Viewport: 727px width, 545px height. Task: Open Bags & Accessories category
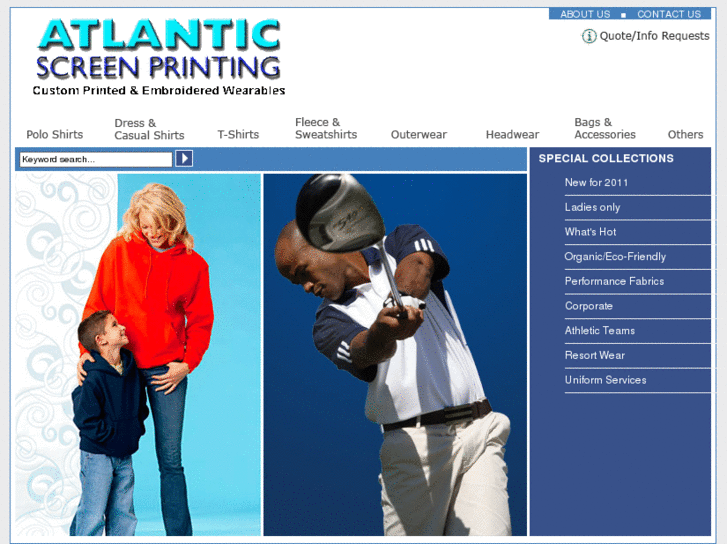[x=605, y=128]
